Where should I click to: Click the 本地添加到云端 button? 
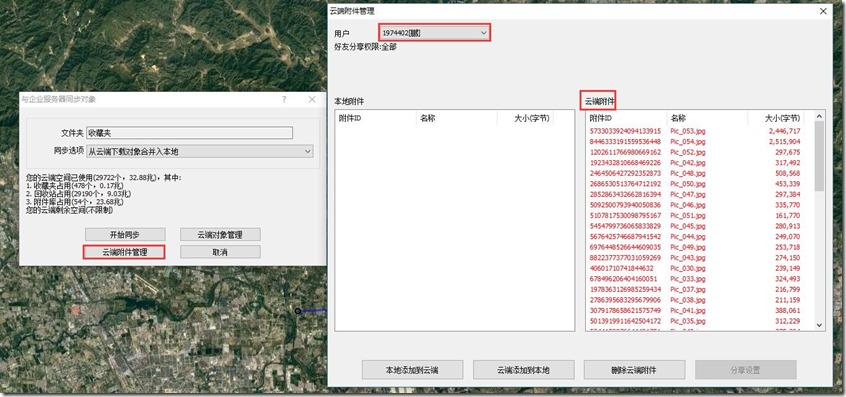pos(412,370)
